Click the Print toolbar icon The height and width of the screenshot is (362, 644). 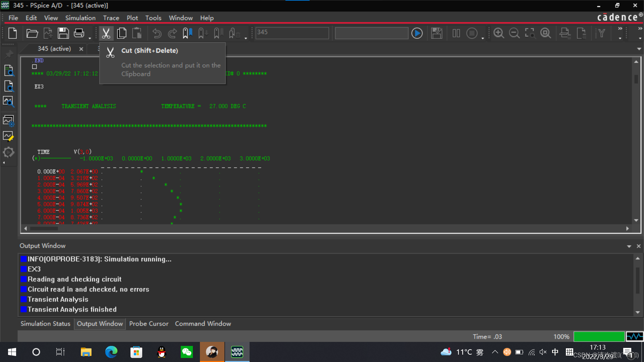(x=79, y=33)
